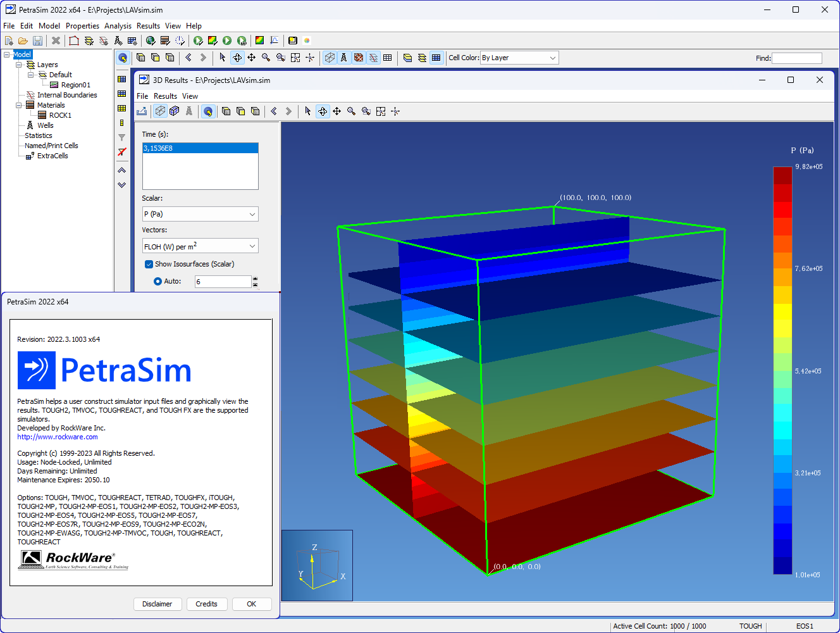Toggle the wireframe box view in 3D Results

pos(160,111)
